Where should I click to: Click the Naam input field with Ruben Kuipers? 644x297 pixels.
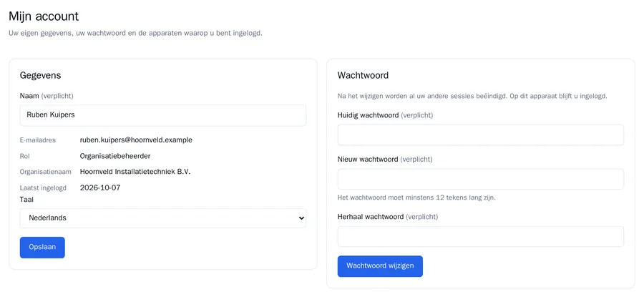[x=162, y=115]
